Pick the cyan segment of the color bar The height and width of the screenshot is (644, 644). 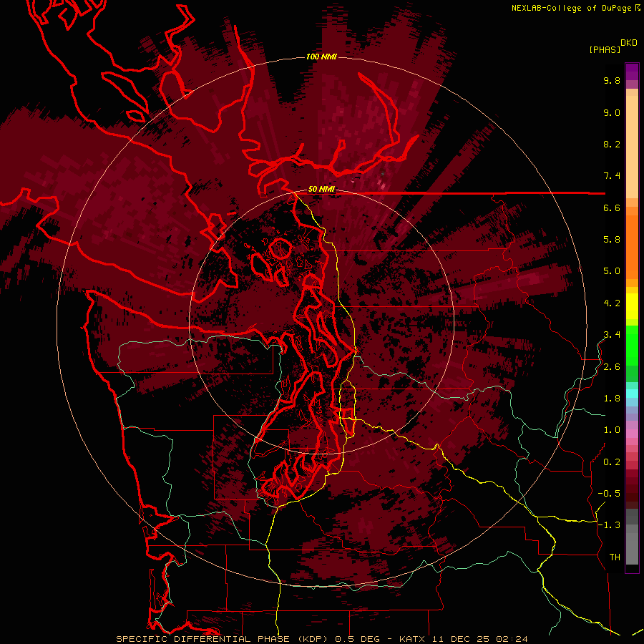click(632, 394)
